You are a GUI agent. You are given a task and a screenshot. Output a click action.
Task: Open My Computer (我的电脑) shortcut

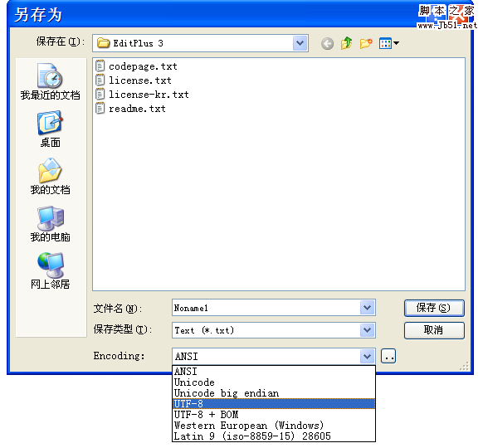[51, 224]
